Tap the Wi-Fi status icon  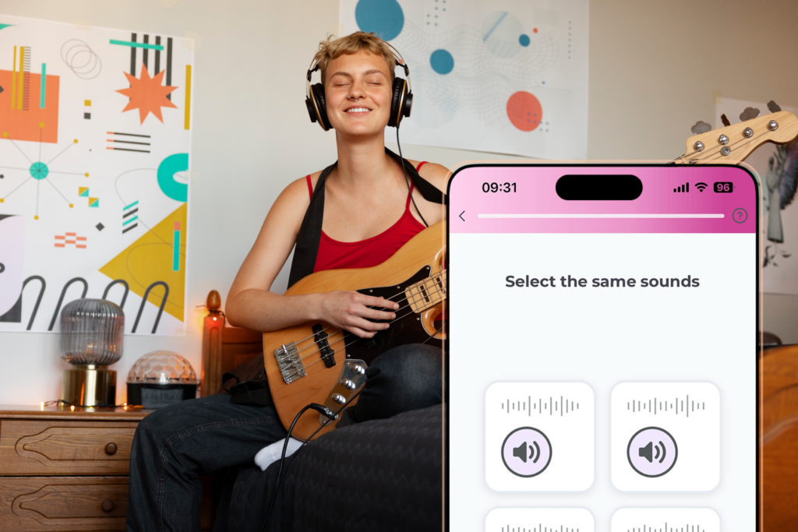(701, 187)
